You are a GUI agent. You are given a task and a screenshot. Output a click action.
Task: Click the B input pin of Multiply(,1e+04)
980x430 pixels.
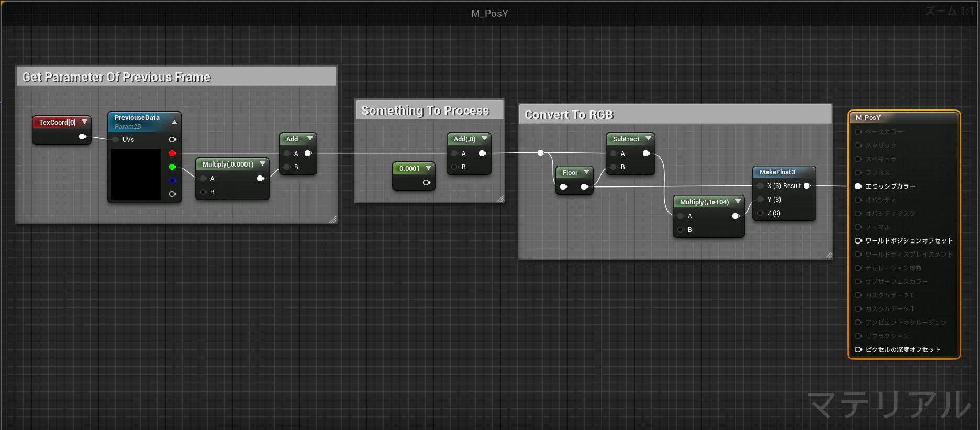681,230
